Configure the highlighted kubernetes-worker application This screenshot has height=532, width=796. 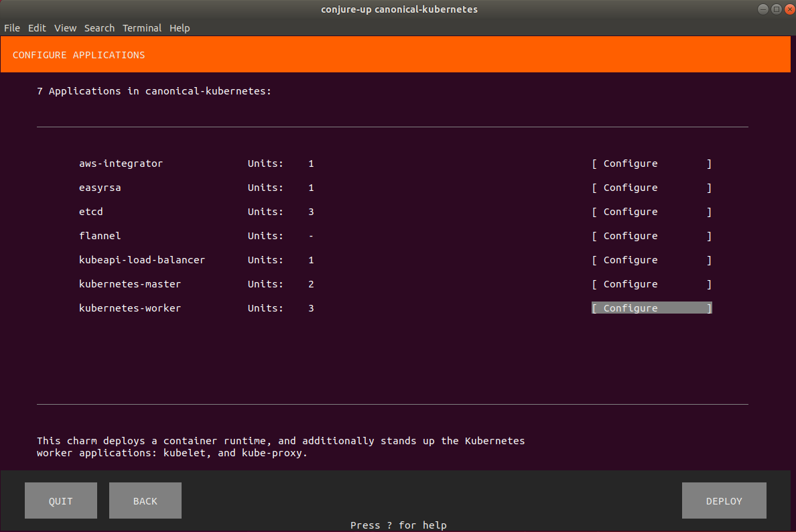(x=651, y=308)
